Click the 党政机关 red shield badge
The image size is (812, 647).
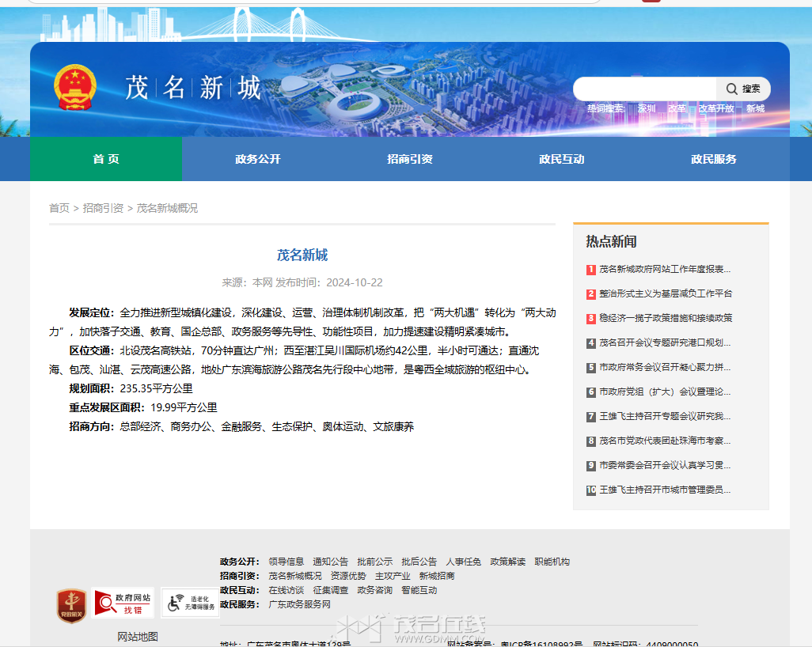click(71, 605)
